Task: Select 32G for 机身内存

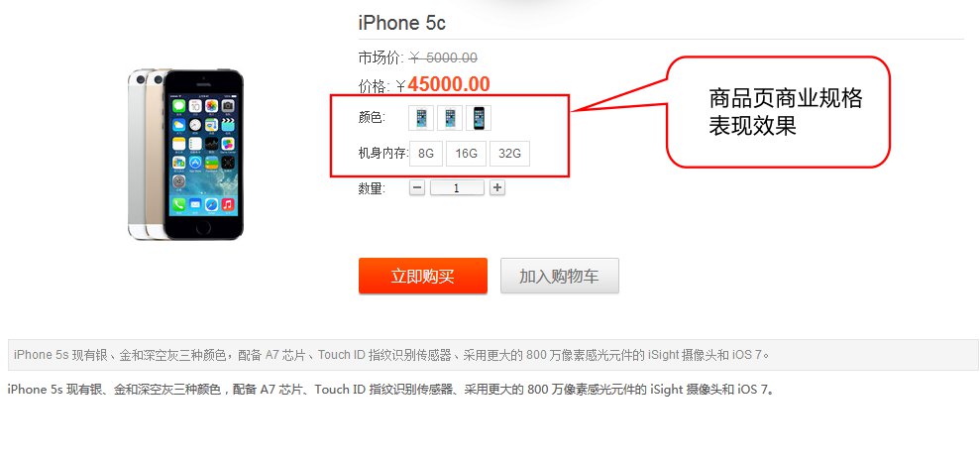Action: tap(510, 154)
